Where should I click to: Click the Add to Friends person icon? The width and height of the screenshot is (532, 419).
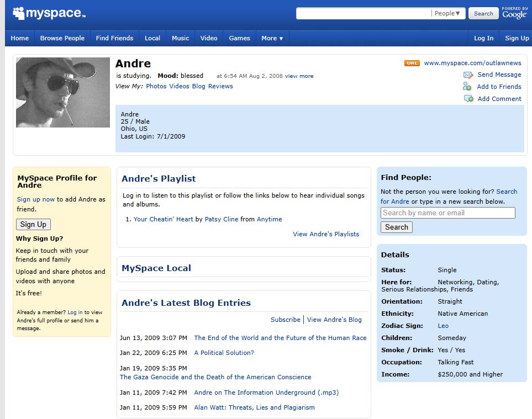(x=467, y=87)
